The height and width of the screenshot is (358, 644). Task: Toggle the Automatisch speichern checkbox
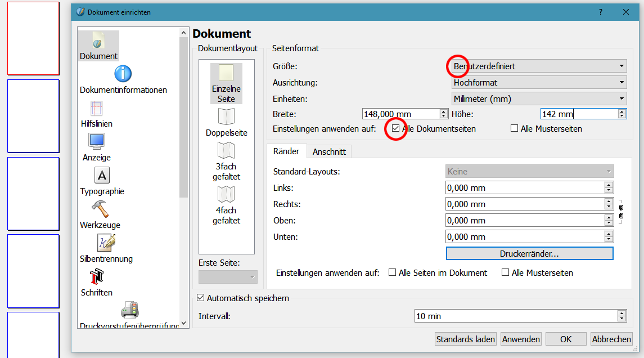pyautogui.click(x=201, y=298)
